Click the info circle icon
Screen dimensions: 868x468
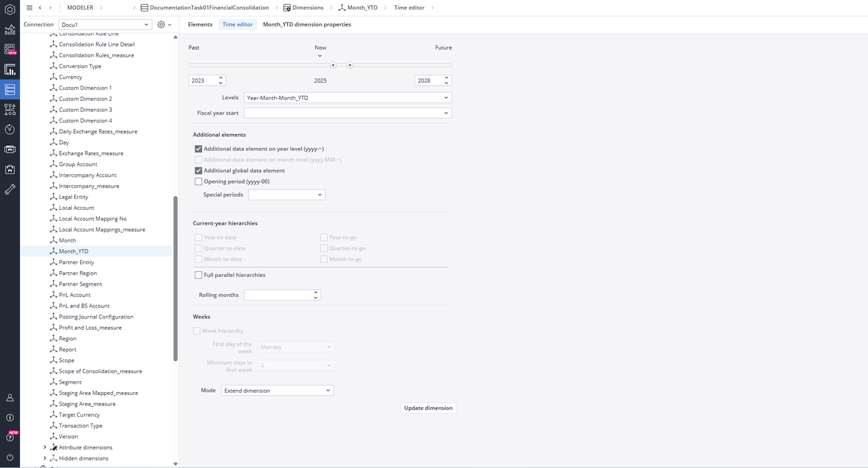[10, 417]
